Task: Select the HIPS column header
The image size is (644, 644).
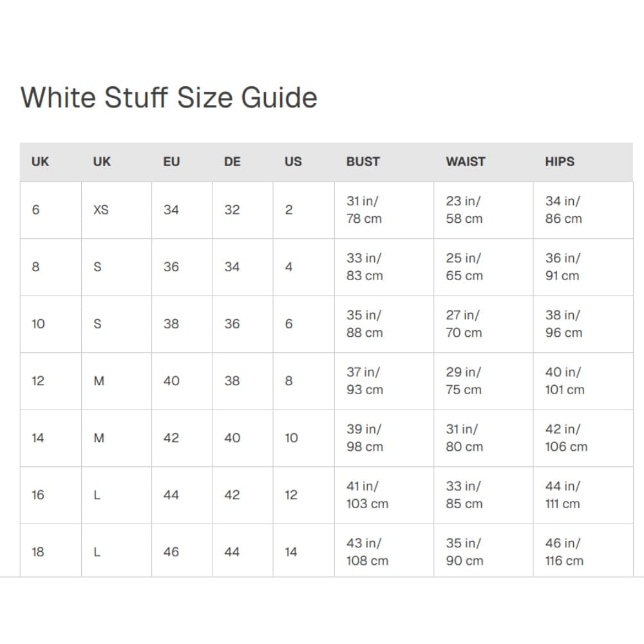Action: [560, 162]
